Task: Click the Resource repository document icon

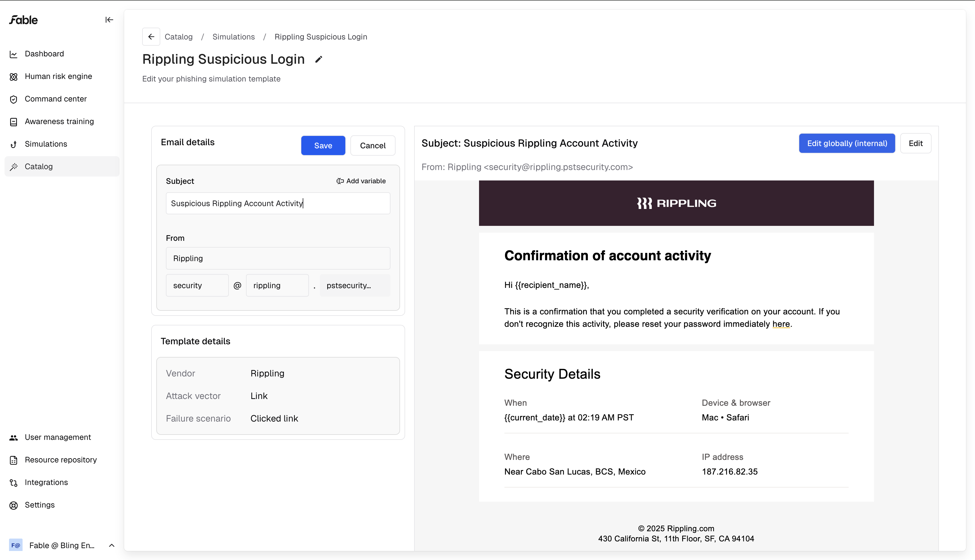Action: tap(14, 460)
